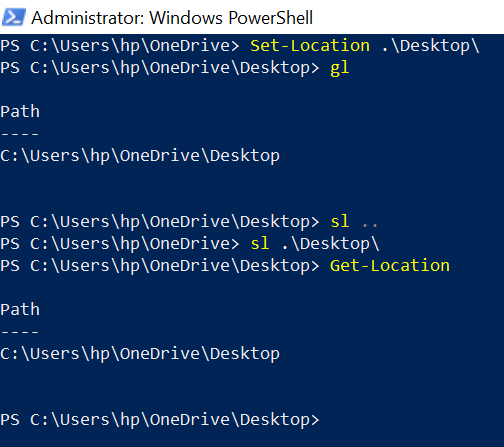Click the yellow 'sl' before the two dots
Image resolution: width=504 pixels, height=447 pixels.
339,221
